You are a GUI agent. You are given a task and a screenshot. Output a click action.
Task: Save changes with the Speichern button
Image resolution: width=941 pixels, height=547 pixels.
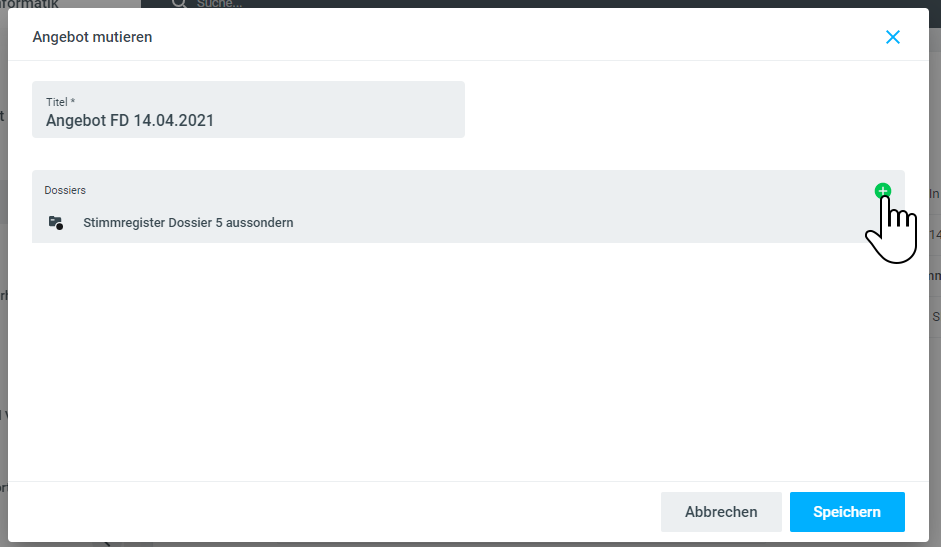click(847, 512)
